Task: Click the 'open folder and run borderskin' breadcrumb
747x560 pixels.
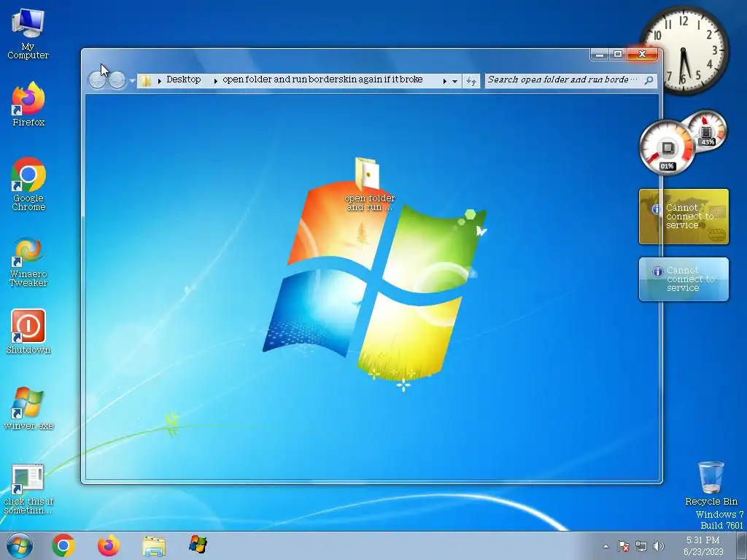Action: coord(322,79)
